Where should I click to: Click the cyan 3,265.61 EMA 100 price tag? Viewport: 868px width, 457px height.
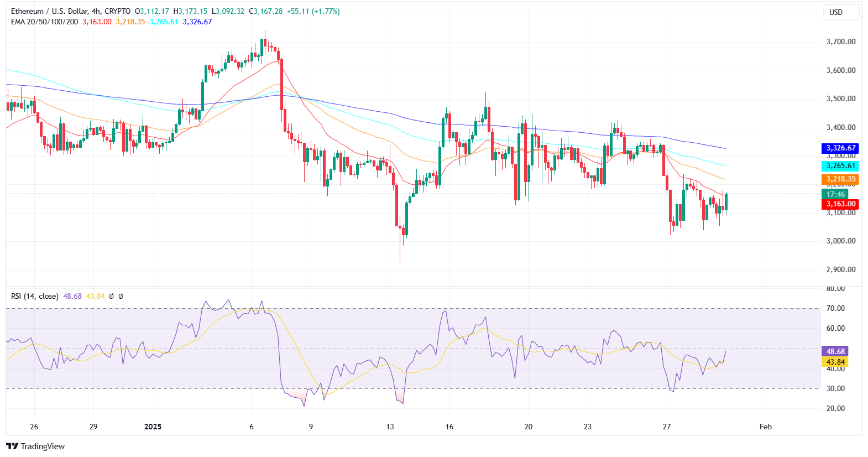840,165
